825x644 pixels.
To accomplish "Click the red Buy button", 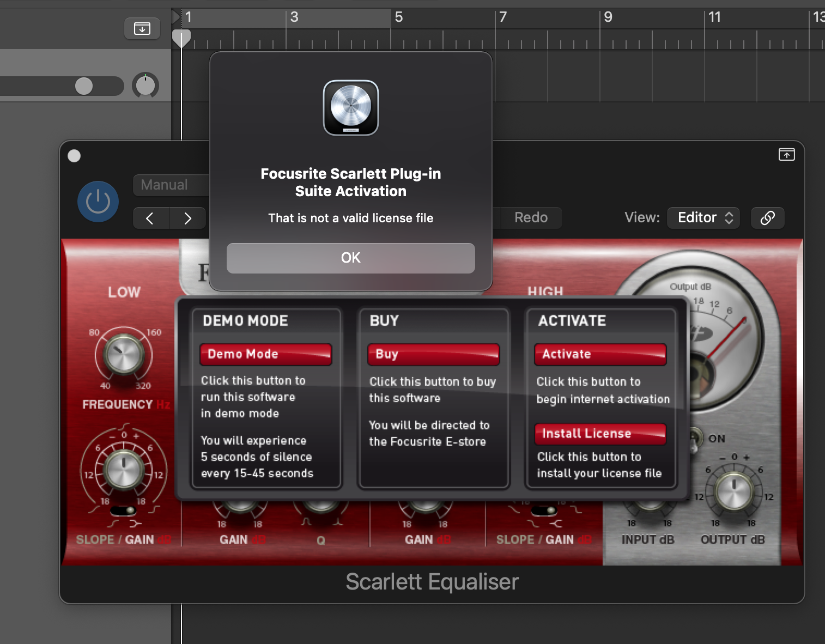I will pos(434,354).
